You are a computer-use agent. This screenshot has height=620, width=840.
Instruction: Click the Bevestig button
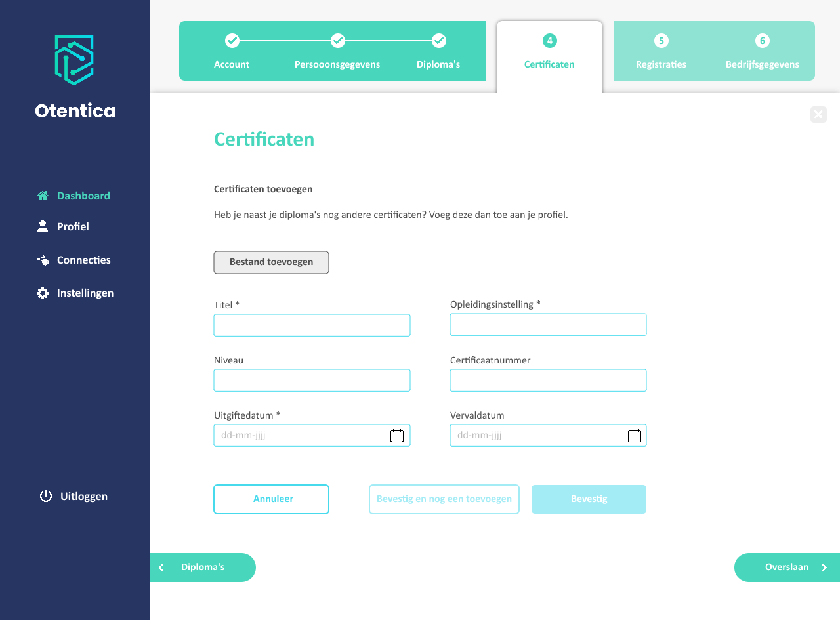(x=589, y=499)
